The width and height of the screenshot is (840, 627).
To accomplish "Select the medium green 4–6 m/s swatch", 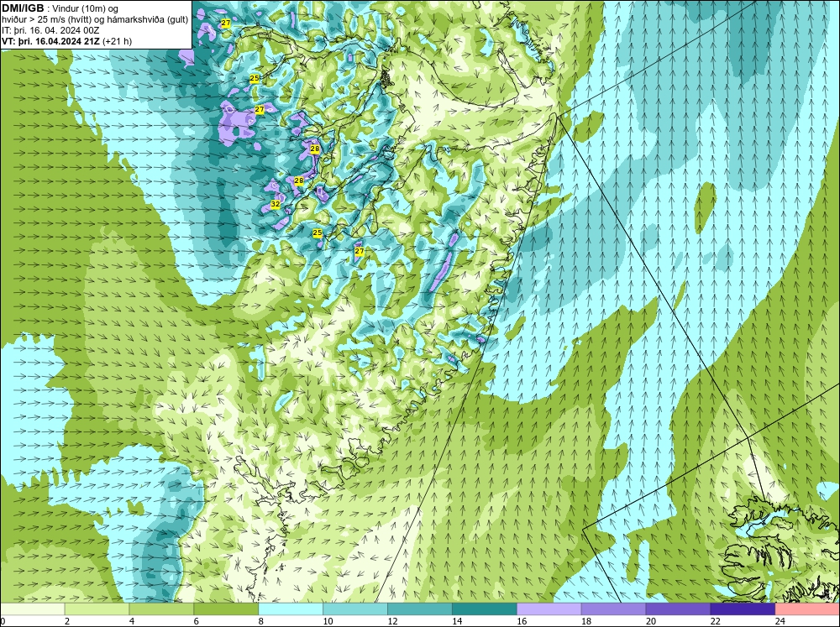I will click(x=161, y=609).
